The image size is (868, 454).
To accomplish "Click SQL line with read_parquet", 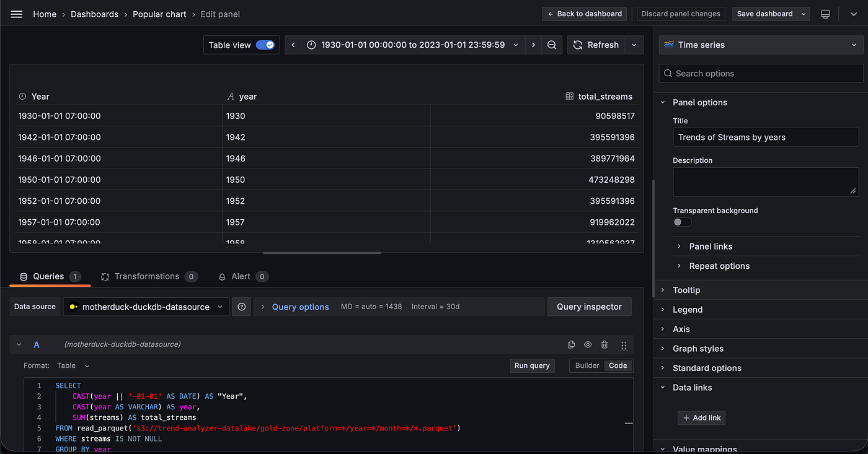I will [258, 428].
